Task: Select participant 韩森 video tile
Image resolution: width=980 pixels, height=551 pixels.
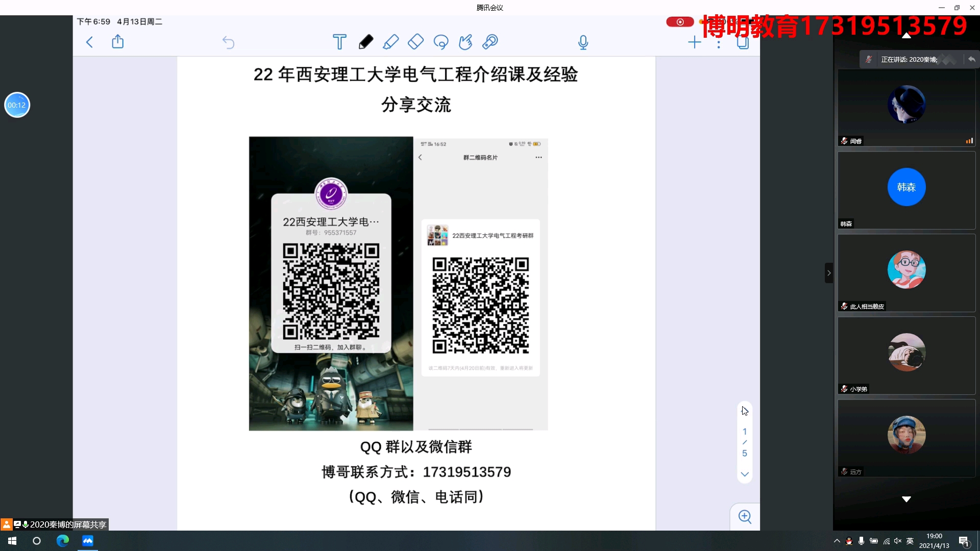Action: coord(906,190)
